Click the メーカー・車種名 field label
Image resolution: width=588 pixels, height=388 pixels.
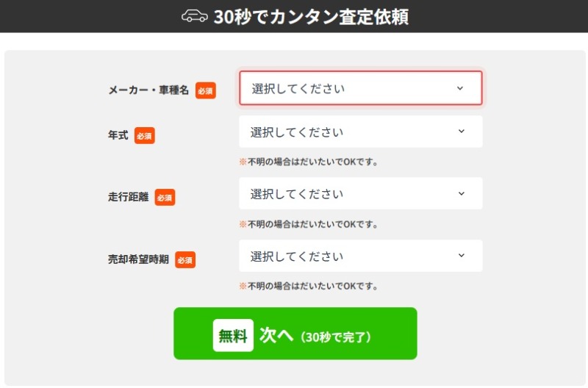coord(148,90)
